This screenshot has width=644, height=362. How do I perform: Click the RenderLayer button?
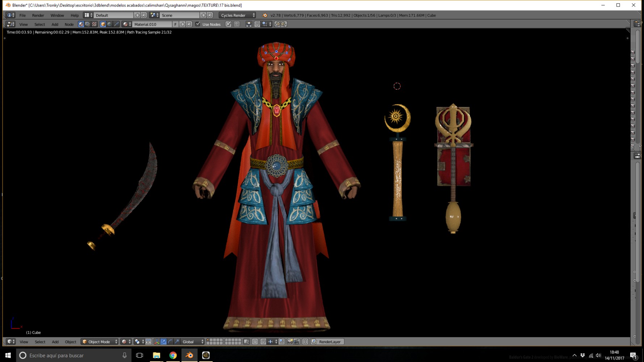[327, 342]
